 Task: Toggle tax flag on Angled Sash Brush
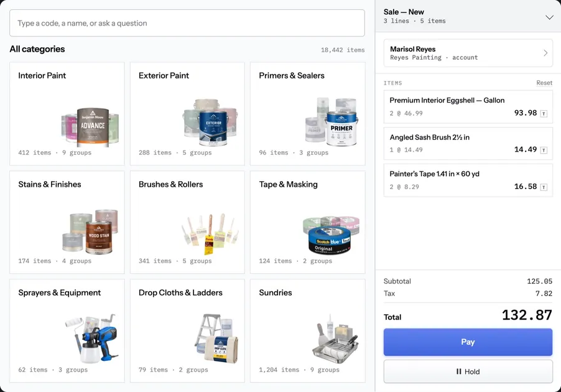pos(544,150)
